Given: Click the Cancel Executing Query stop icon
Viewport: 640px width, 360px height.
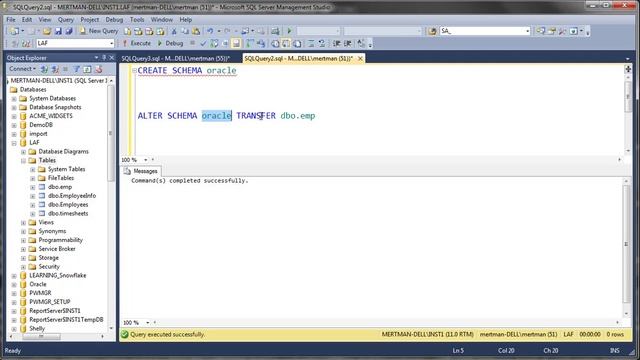Looking at the screenshot, I should click(x=192, y=43).
